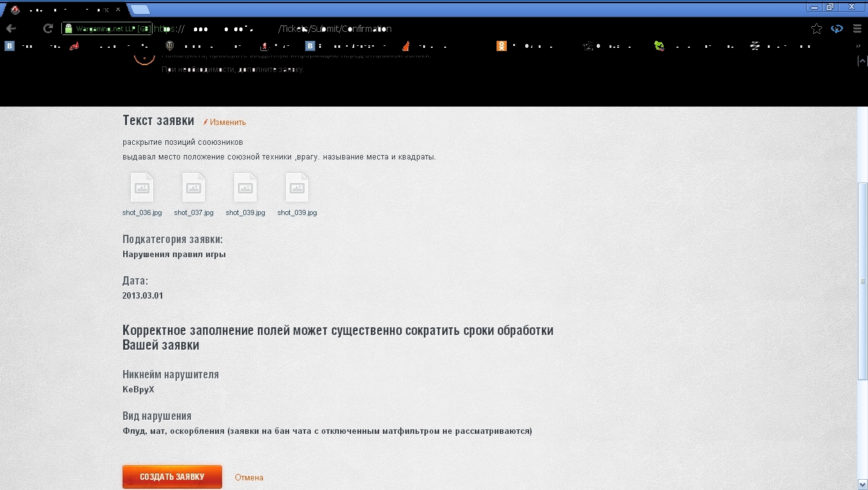The height and width of the screenshot is (490, 868).
Task: Select text раскрытие позиций сооюзников
Action: point(183,142)
